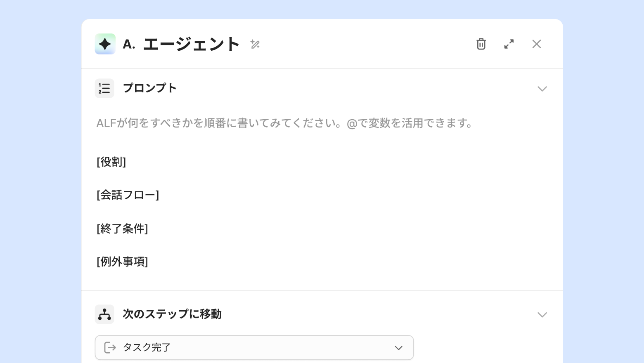The height and width of the screenshot is (363, 644).
Task: Click the next step branch icon
Action: tap(104, 314)
